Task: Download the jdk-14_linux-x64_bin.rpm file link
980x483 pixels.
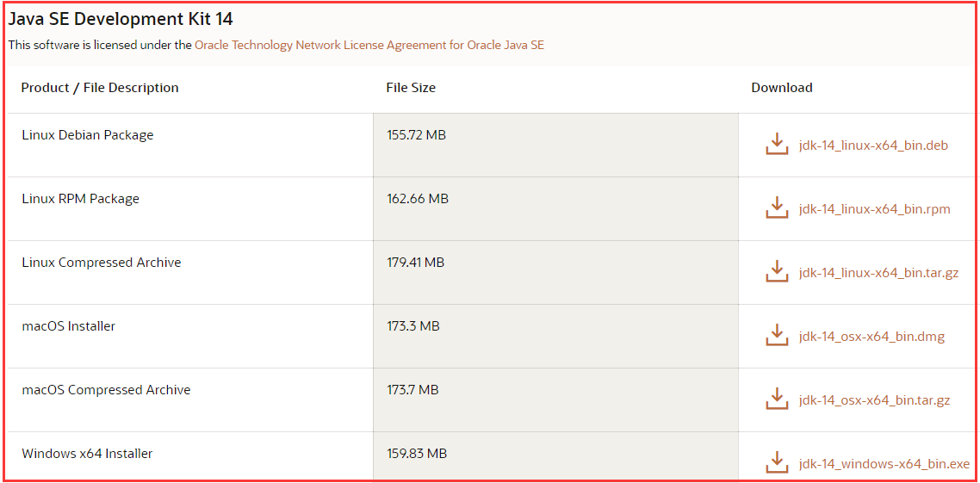Action: [x=874, y=209]
